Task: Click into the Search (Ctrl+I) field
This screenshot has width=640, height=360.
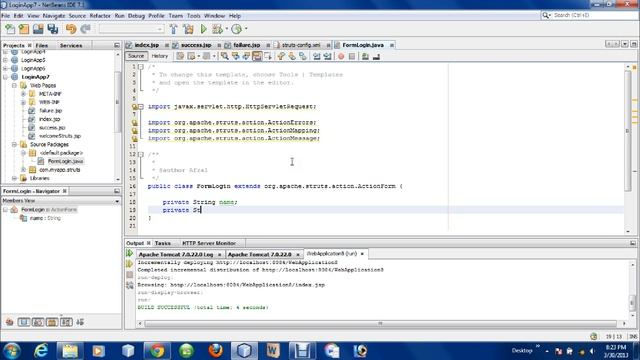Action: (593, 15)
